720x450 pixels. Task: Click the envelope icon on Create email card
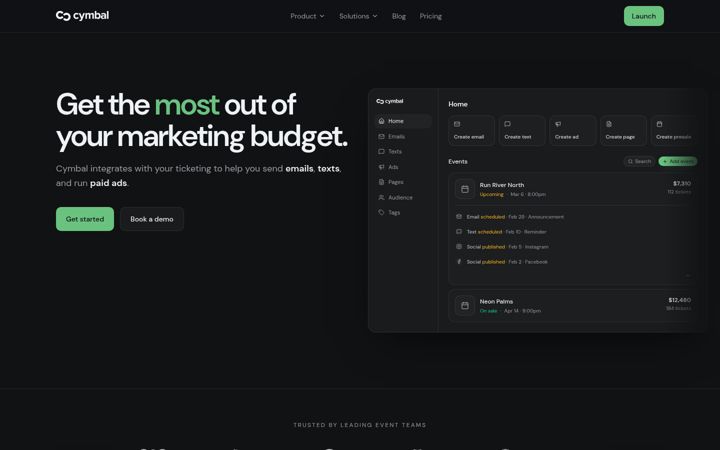(457, 124)
